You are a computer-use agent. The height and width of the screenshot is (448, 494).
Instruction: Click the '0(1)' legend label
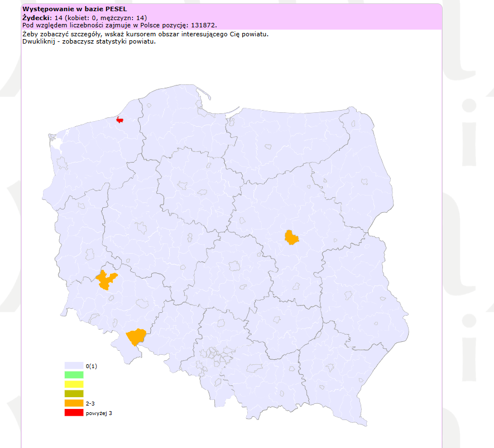(92, 366)
